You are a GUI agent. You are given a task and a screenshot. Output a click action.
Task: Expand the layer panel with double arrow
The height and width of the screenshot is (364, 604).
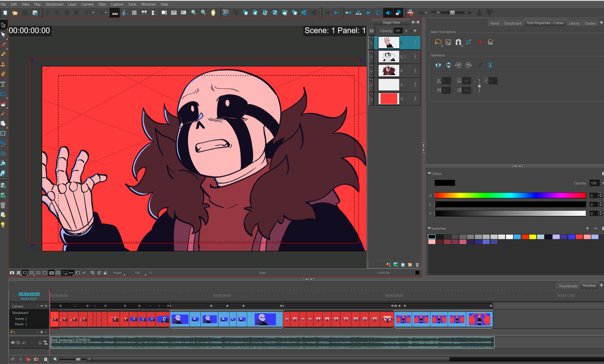pos(372,31)
